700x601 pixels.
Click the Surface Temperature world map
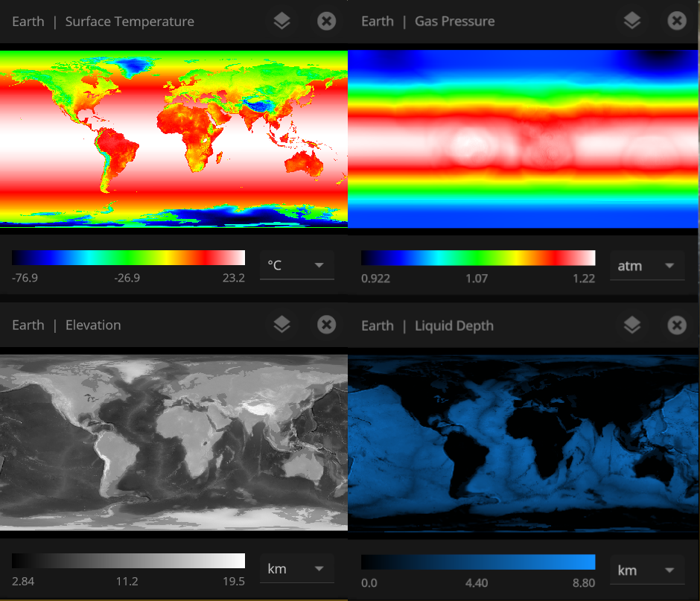(174, 139)
